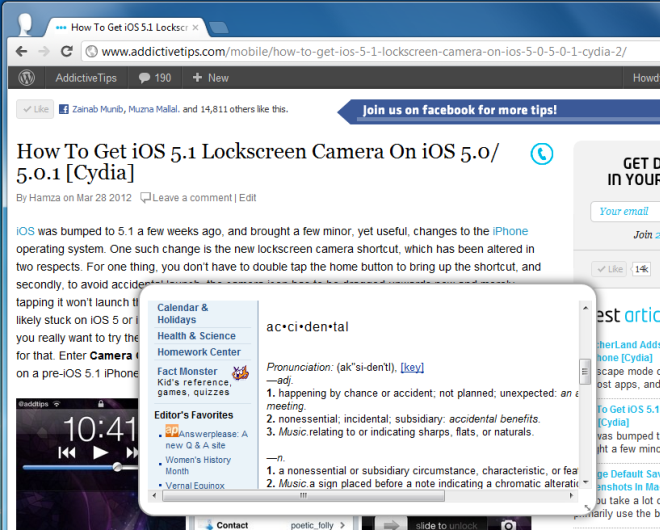The height and width of the screenshot is (530, 660).
Task: Click popup horizontal scrollbar left arrow
Action: [154, 495]
